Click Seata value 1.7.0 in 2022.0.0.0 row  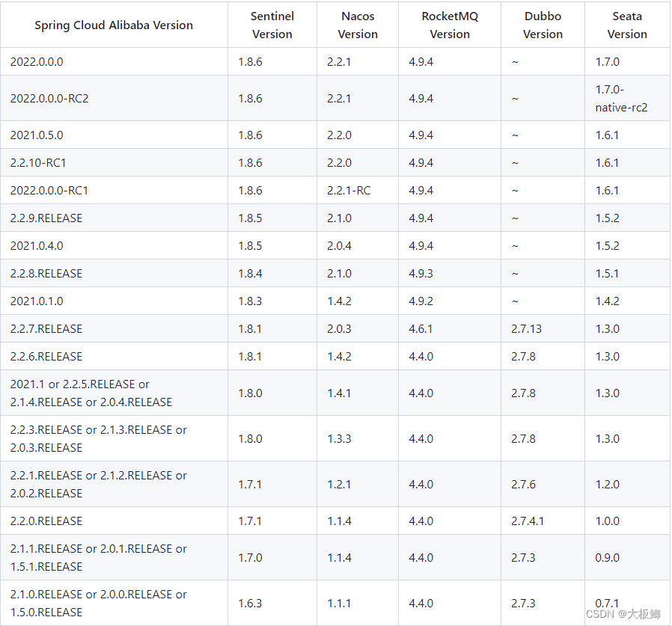(x=608, y=61)
